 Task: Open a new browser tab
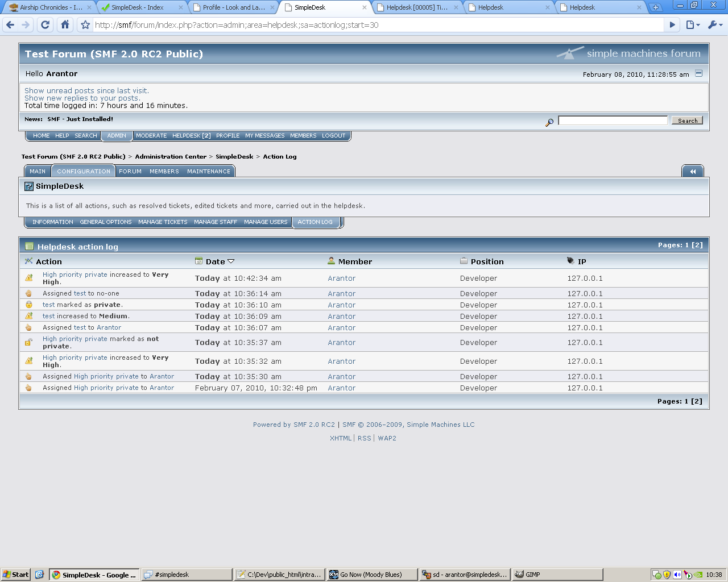pyautogui.click(x=656, y=7)
